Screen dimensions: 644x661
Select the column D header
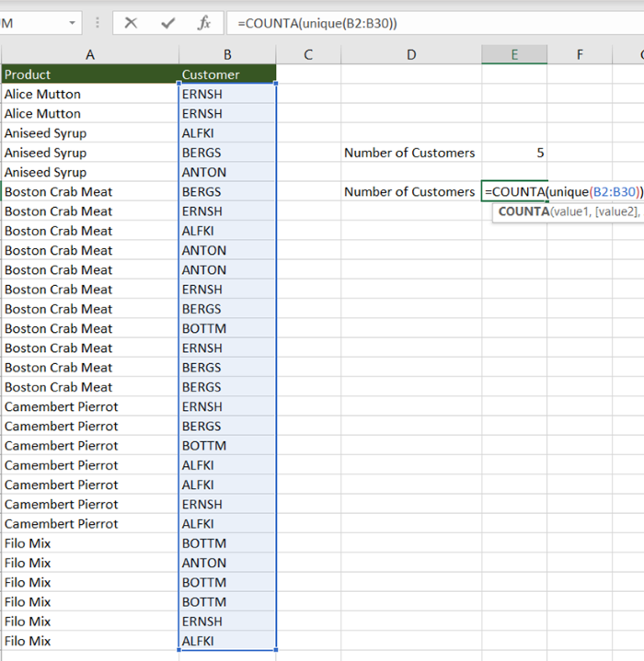411,54
